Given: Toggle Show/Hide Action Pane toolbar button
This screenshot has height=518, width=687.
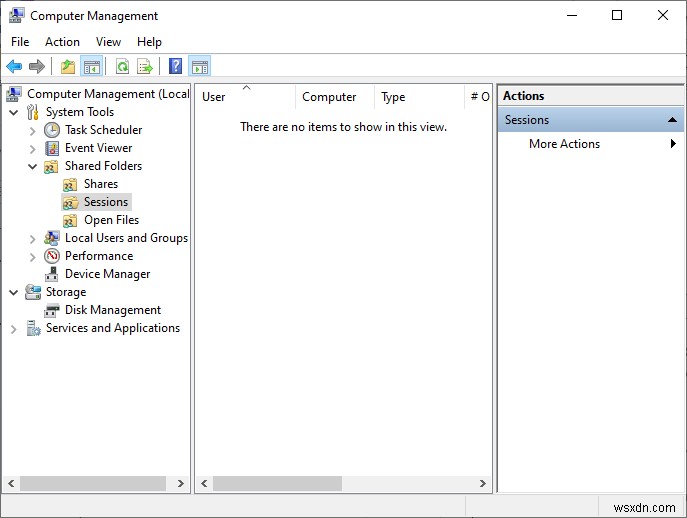Looking at the screenshot, I should (200, 67).
